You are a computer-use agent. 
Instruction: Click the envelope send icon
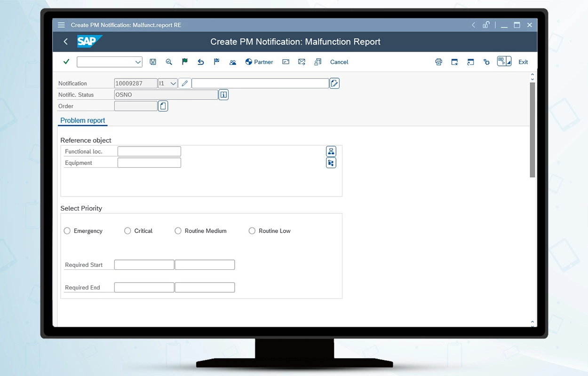pyautogui.click(x=302, y=62)
